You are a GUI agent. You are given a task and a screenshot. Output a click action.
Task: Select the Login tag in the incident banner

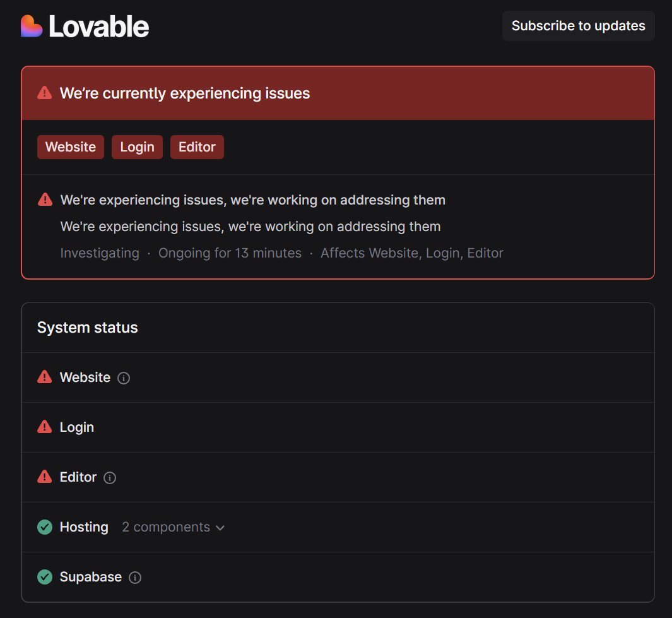click(x=137, y=147)
